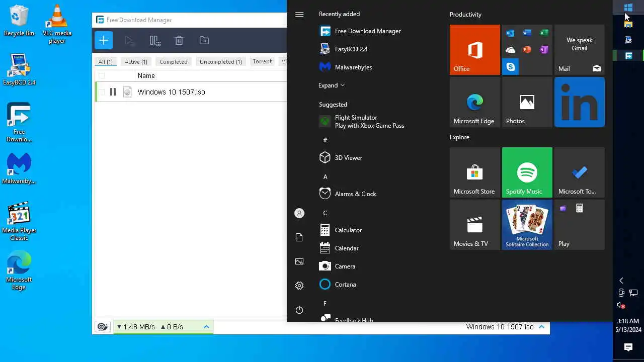Open Settings gear in Start menu
The width and height of the screenshot is (644, 362).
(299, 286)
